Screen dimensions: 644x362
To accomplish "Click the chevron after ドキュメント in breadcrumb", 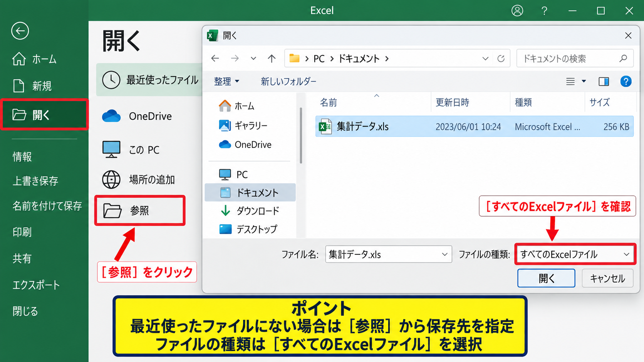I will (387, 58).
